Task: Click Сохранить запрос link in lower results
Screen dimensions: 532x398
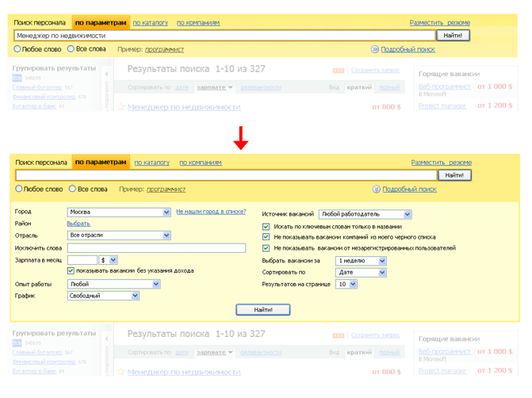Action: pos(376,335)
